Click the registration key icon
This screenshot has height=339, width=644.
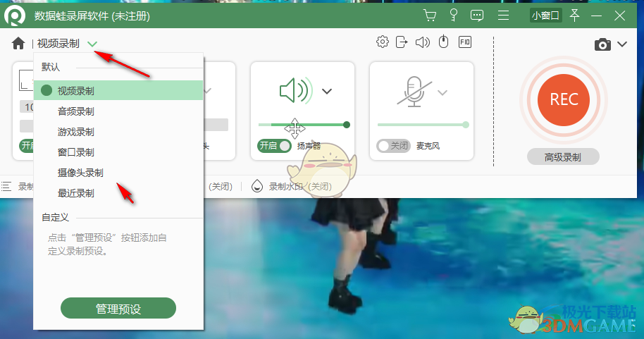[x=454, y=16]
